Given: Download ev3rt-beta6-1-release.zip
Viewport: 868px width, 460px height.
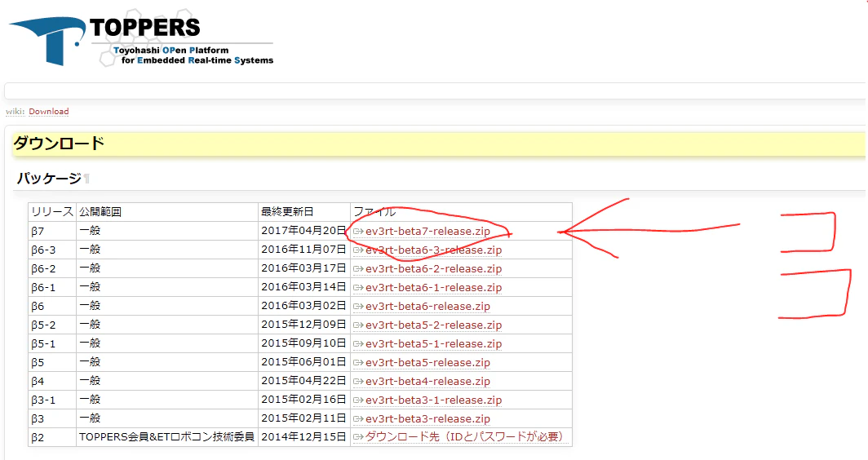Looking at the screenshot, I should (x=433, y=288).
